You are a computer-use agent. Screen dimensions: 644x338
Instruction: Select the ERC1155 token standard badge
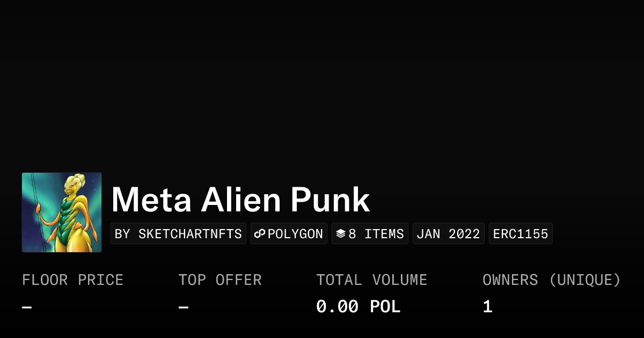coord(521,234)
